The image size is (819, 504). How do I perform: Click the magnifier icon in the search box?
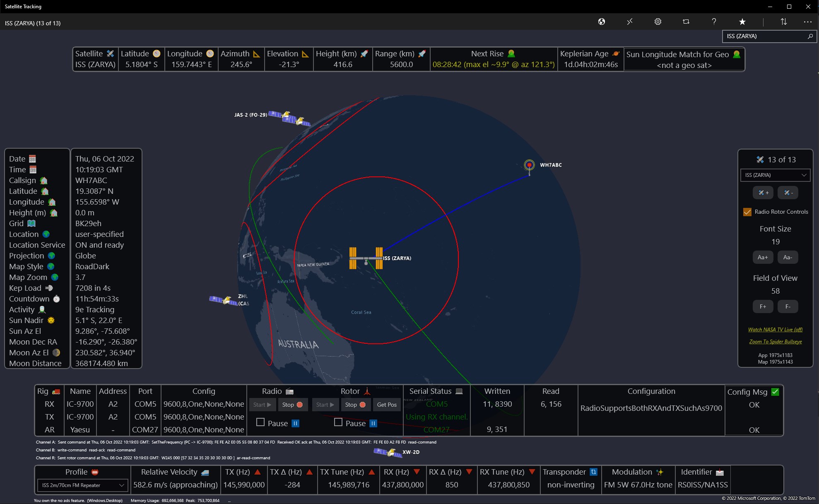[809, 37]
